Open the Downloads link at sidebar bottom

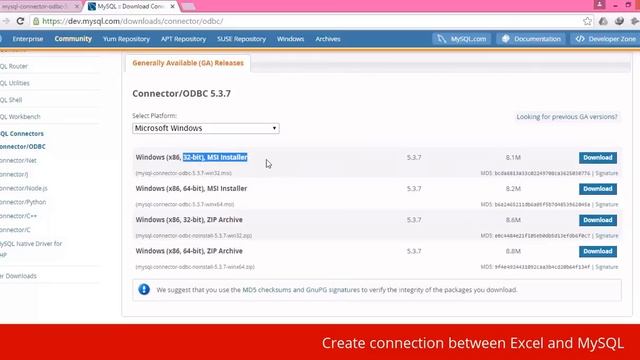coord(18,276)
